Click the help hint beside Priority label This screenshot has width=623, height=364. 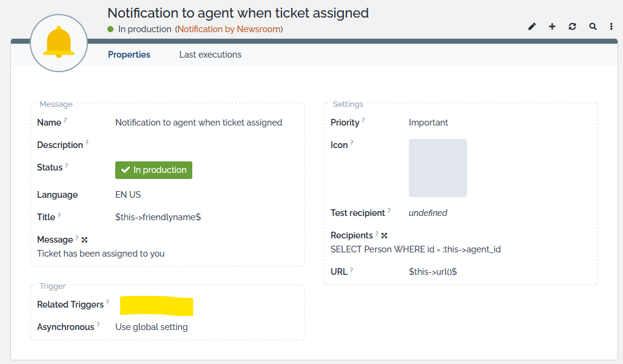[x=363, y=120]
